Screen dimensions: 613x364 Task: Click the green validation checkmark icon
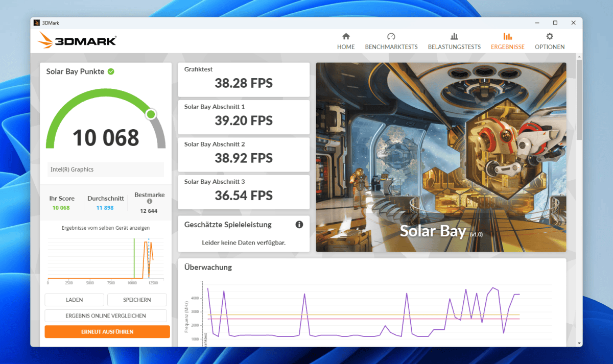point(111,71)
